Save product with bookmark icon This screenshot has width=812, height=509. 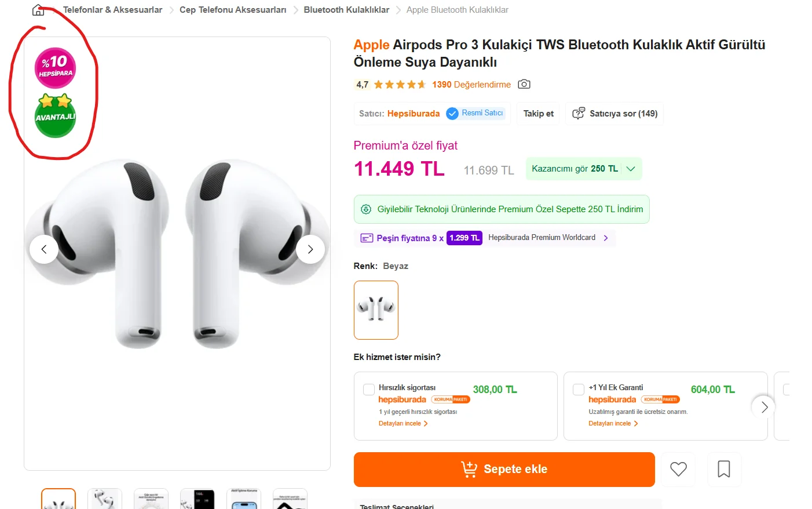(x=724, y=469)
